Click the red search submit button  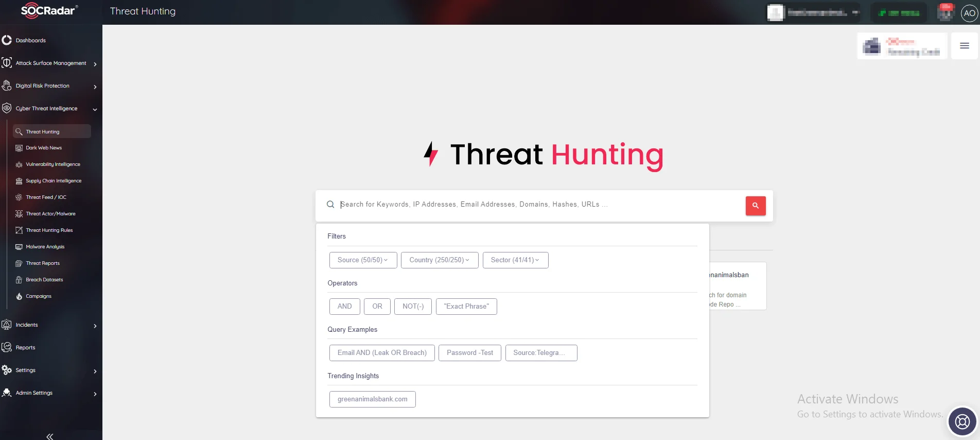pos(756,206)
